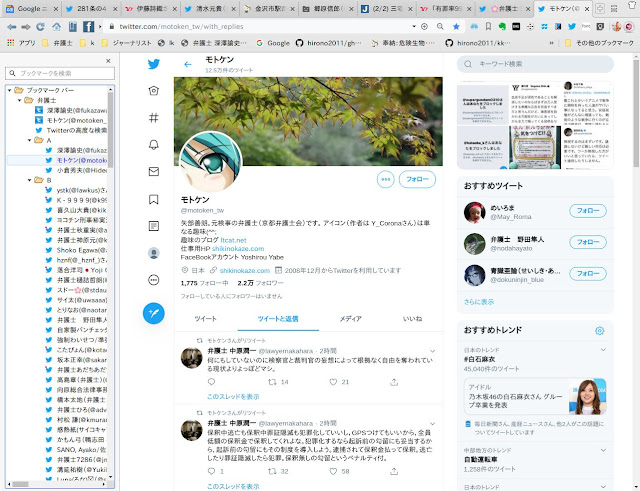640x491 pixels.
Task: Collapse the B bookmark folder
Action: [x=29, y=180]
